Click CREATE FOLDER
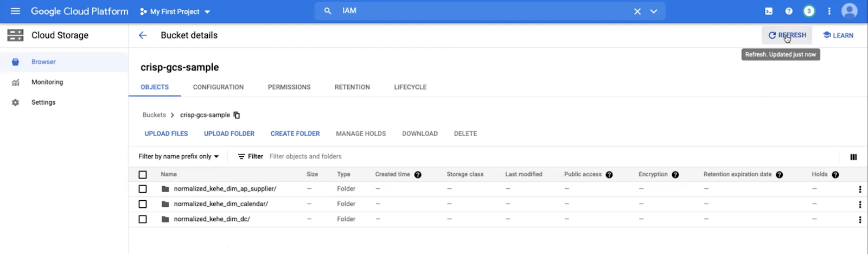This screenshot has height=254, width=868. (295, 134)
